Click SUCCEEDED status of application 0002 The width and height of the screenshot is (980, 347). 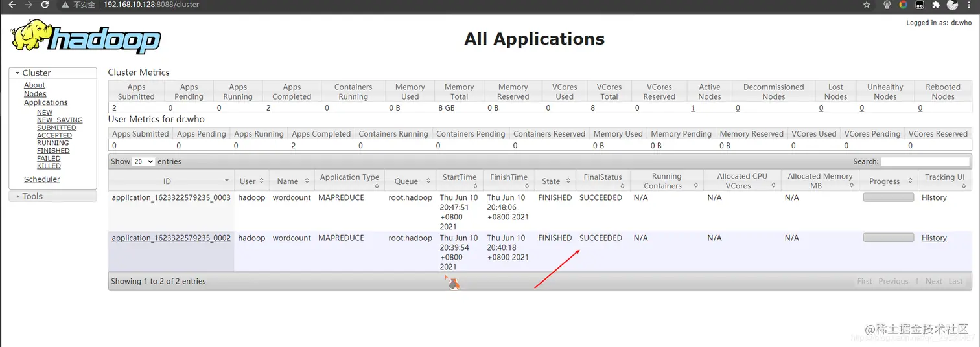[x=601, y=238]
